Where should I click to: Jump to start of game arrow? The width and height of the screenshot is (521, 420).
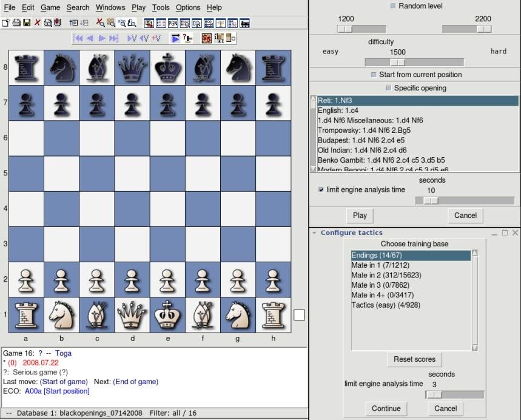(78, 38)
